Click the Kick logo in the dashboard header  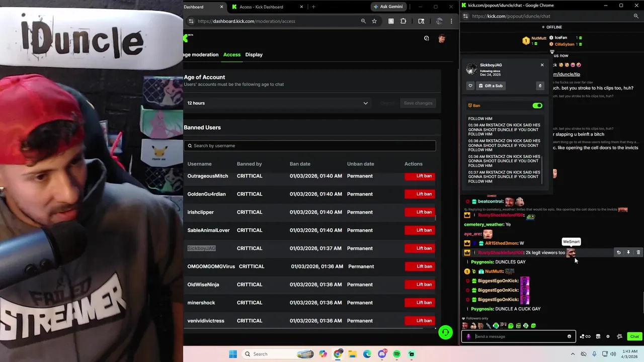point(186,38)
